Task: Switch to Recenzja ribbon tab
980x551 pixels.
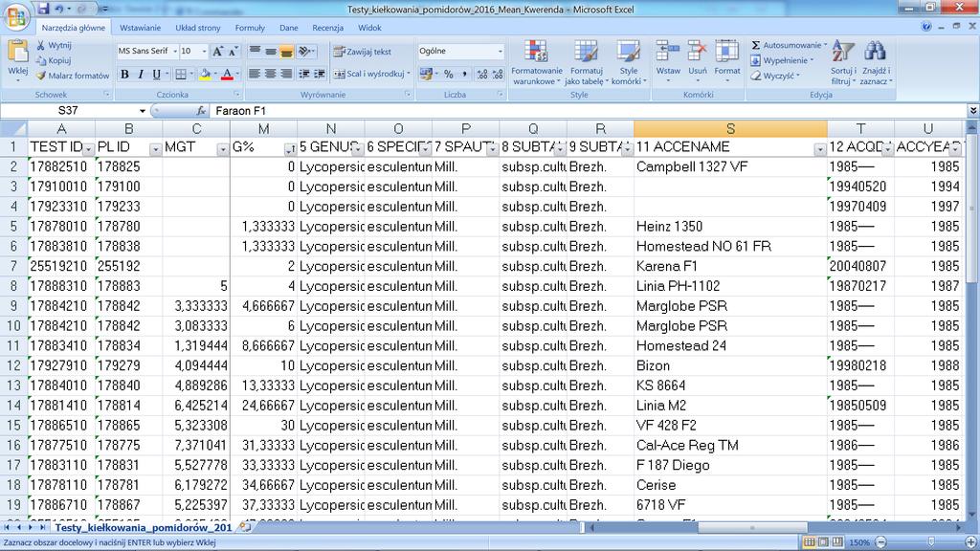Action: click(327, 28)
